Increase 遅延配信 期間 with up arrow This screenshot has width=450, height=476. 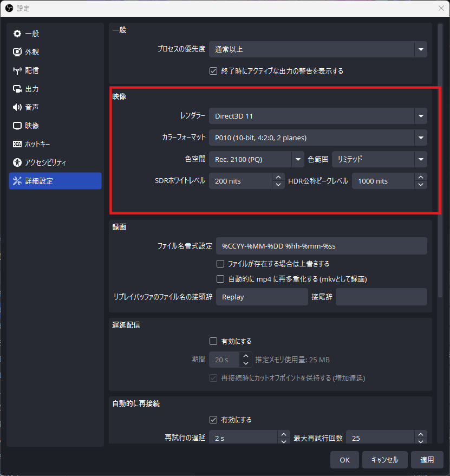point(246,356)
